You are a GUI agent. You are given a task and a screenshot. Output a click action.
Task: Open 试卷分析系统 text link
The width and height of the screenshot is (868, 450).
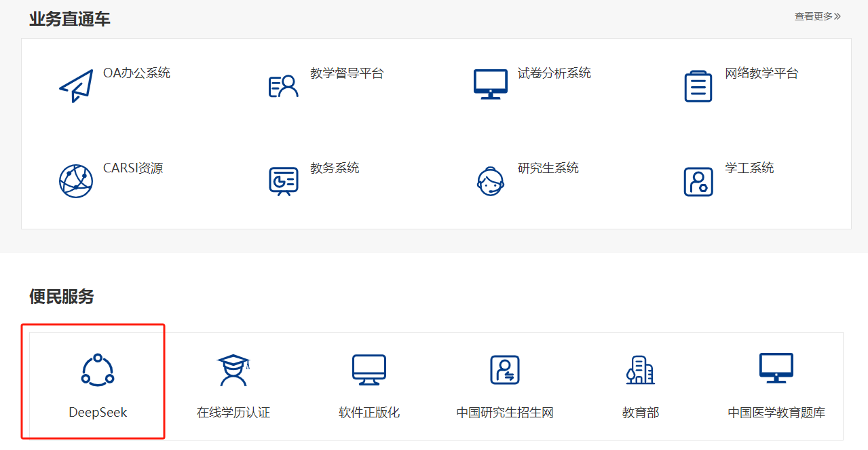[554, 73]
